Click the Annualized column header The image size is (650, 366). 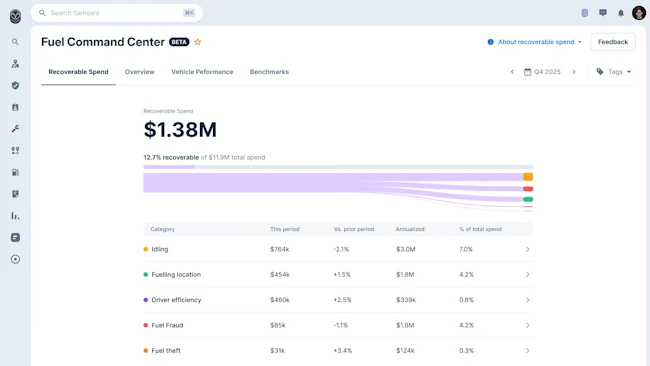pos(410,229)
